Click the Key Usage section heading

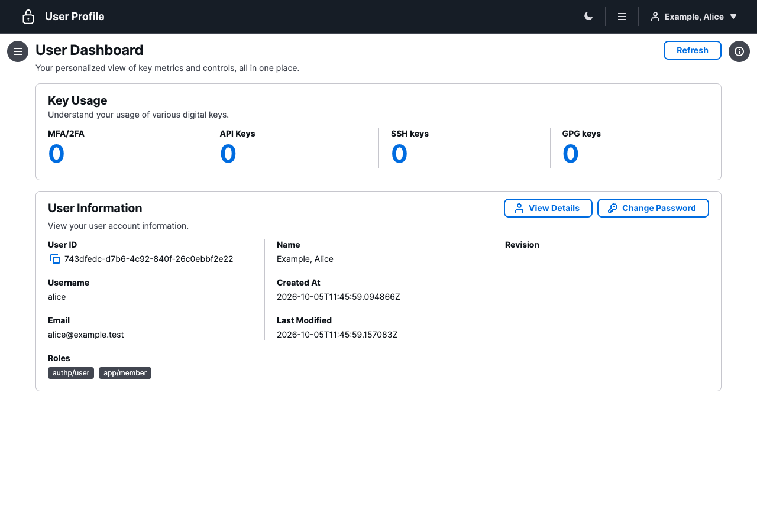tap(77, 100)
